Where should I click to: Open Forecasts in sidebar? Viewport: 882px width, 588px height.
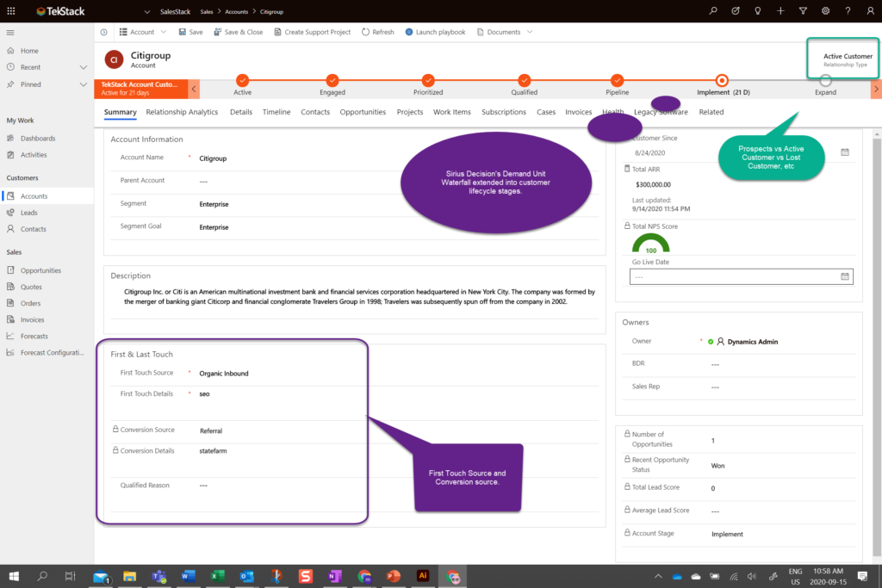(34, 336)
